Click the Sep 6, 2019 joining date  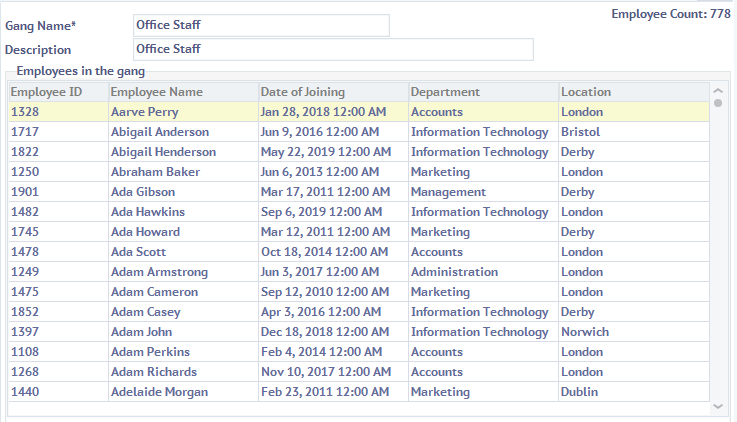(320, 212)
